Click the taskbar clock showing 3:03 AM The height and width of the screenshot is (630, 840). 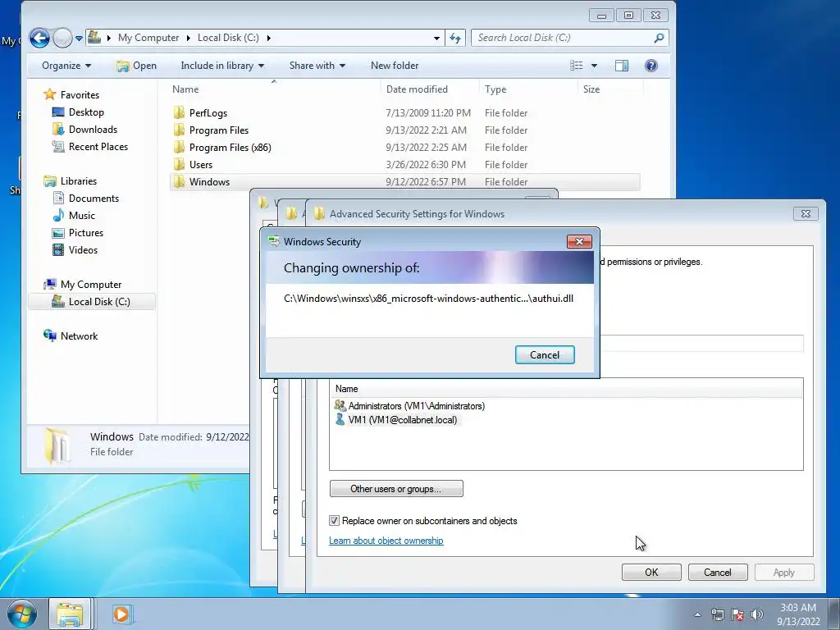point(798,614)
